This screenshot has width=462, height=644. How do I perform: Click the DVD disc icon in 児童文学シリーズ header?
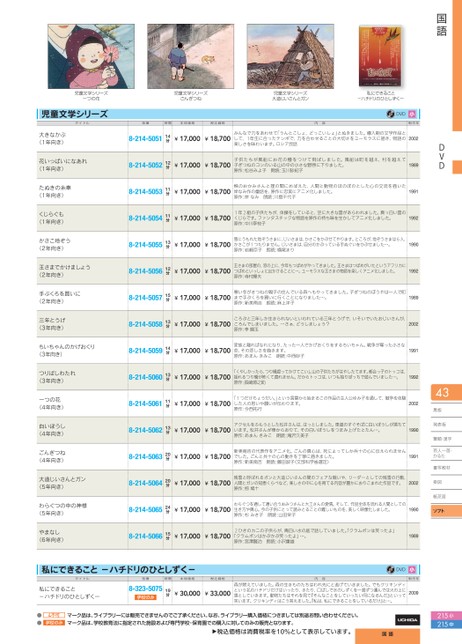(390, 114)
